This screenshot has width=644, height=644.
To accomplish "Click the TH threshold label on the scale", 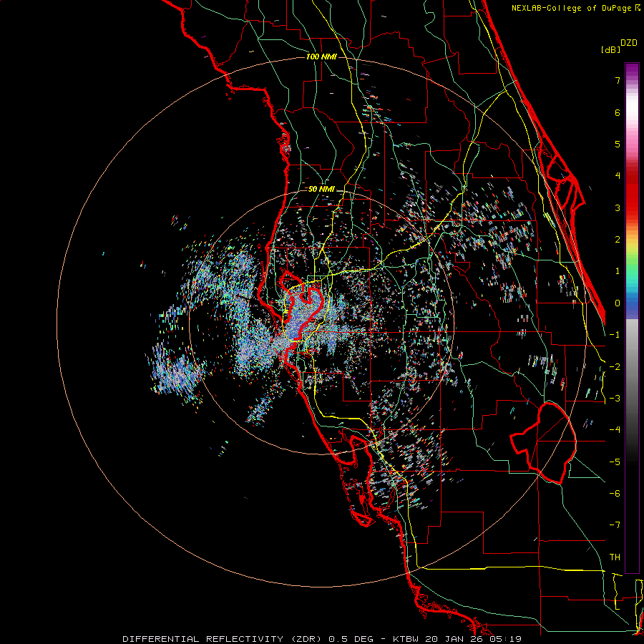I will 615,557.
